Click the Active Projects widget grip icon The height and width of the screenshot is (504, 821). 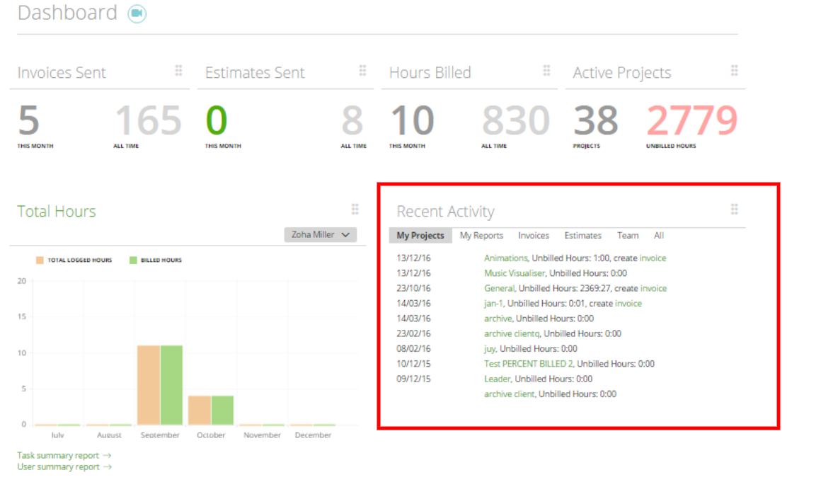735,70
